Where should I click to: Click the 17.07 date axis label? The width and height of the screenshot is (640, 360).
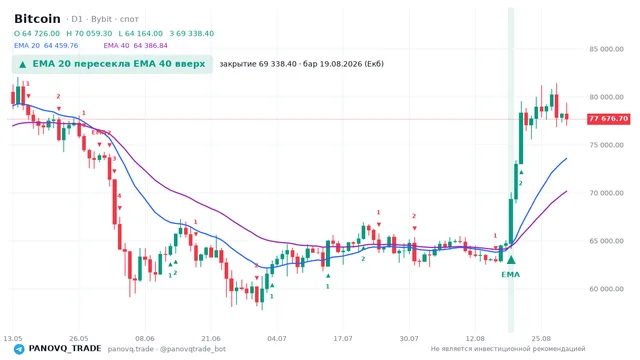click(x=343, y=338)
